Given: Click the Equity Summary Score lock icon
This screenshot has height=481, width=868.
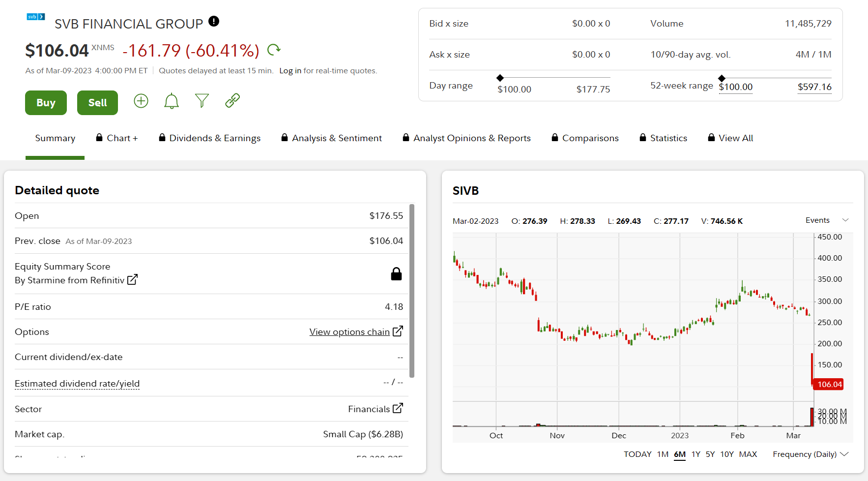Looking at the screenshot, I should coord(396,274).
